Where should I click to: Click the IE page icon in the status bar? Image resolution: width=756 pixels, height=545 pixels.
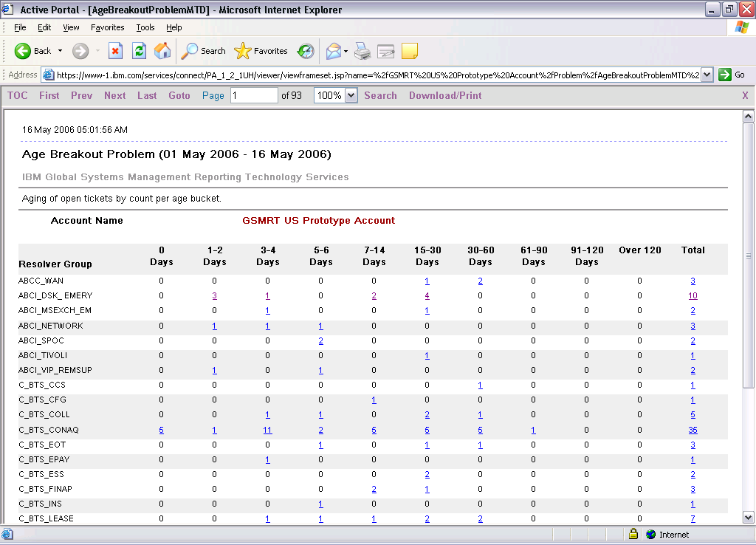[x=7, y=534]
